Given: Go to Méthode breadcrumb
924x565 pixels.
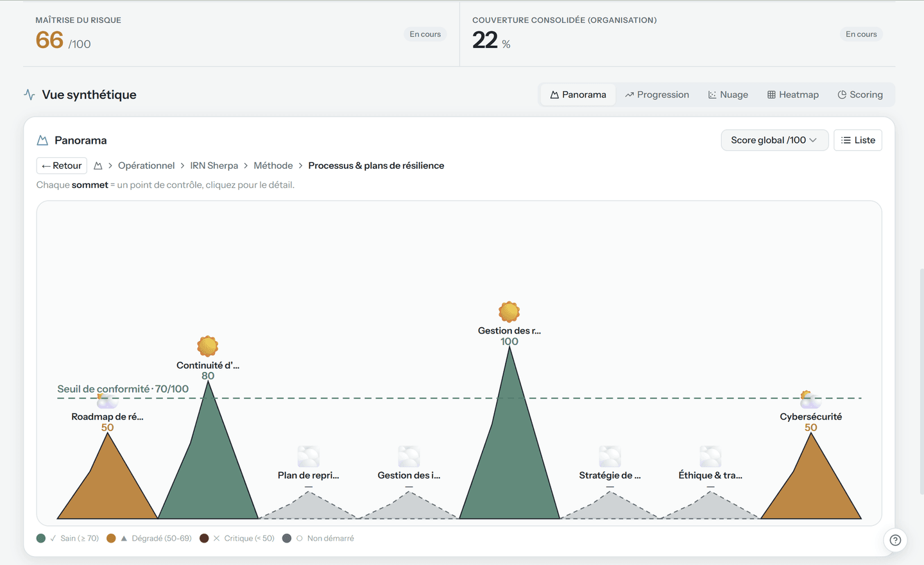Looking at the screenshot, I should coord(273,165).
